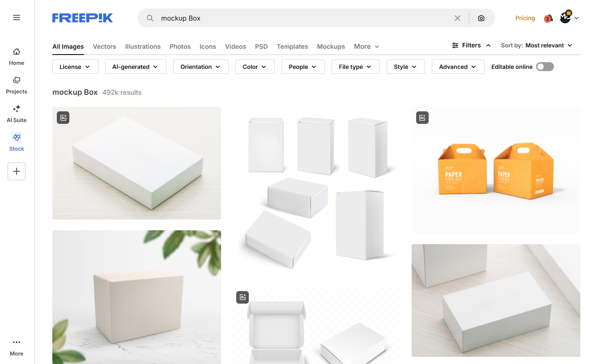Open the orange paper food box thumbnail
This screenshot has width=596, height=364.
[495, 170]
